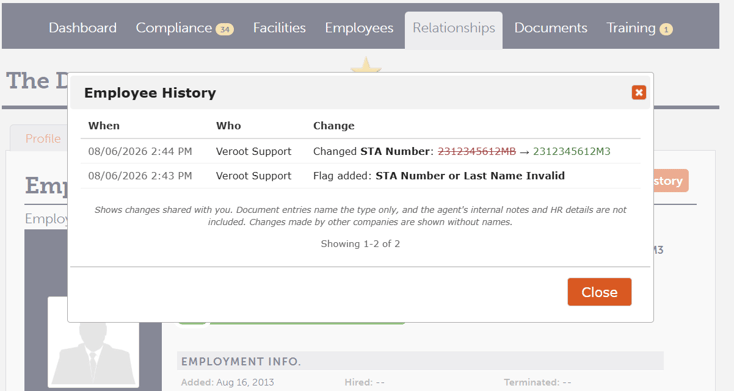
Task: Click the Change column header
Action: tap(334, 125)
